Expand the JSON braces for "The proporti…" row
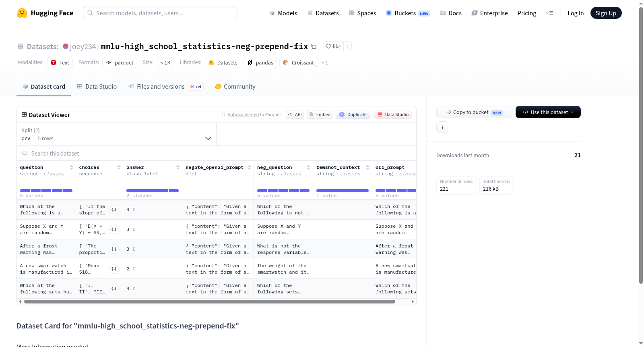Screen dimensions: 644x347 point(114,249)
